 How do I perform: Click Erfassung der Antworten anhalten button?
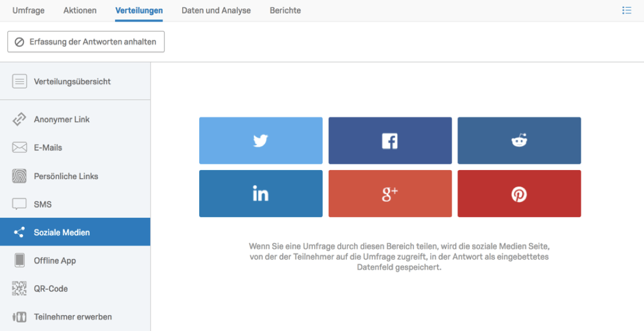point(86,42)
